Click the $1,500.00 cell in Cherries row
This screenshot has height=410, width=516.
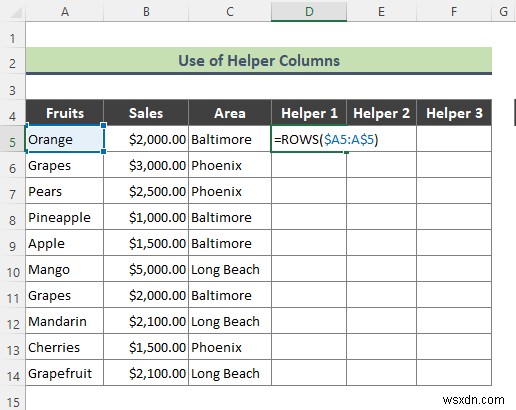(x=146, y=347)
